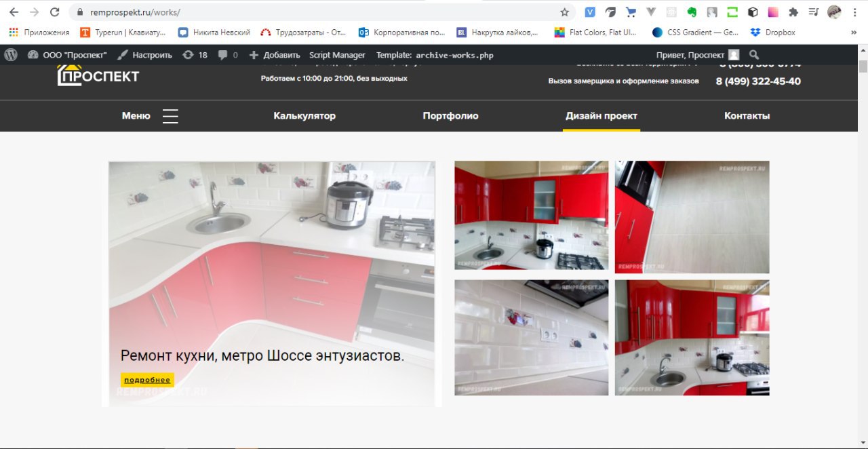The image size is (868, 449).
Task: Open the Корпоративная по... bookmark
Action: [401, 32]
